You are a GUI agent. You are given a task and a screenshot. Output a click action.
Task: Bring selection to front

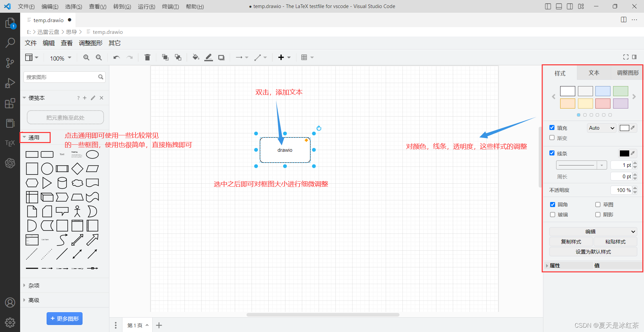pos(165,57)
